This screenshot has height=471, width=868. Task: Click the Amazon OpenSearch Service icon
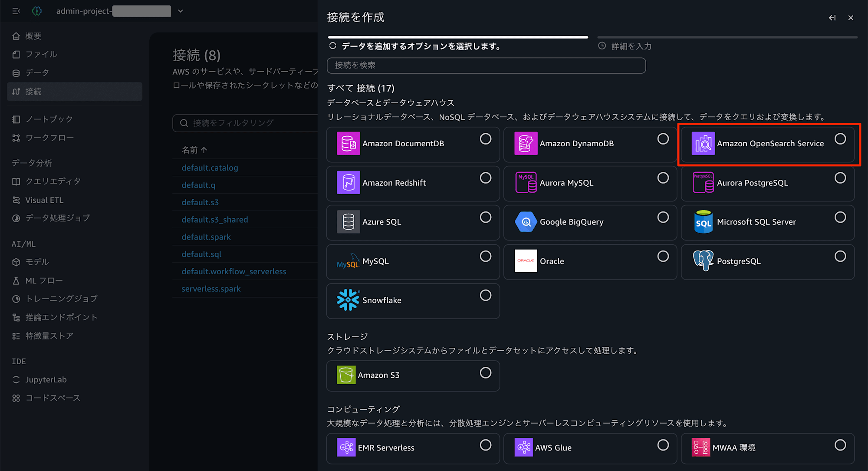click(x=703, y=143)
